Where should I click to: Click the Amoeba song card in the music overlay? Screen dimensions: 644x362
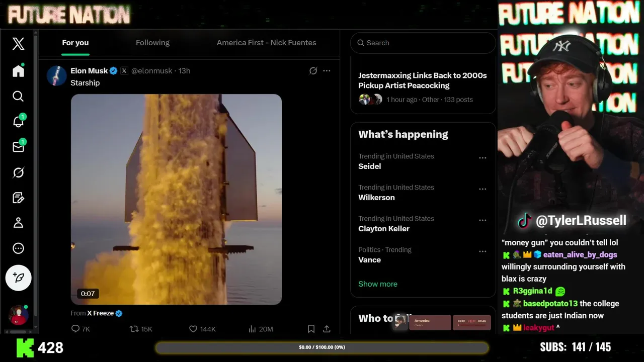tap(430, 322)
